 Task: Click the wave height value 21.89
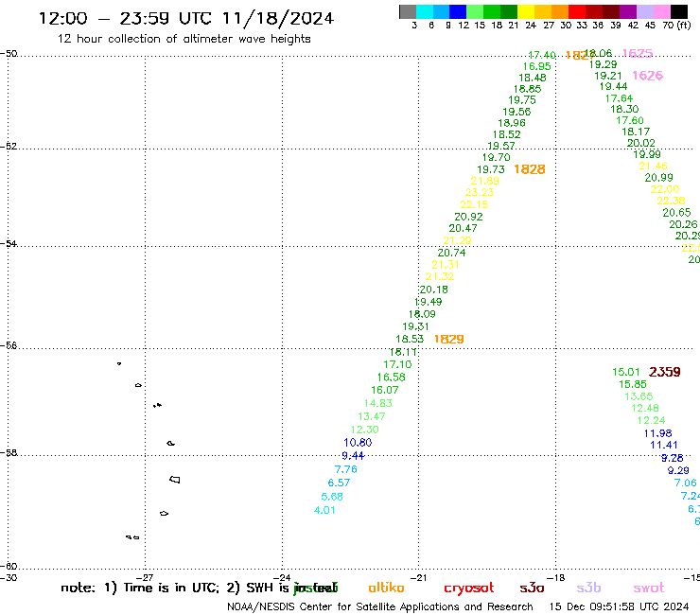click(x=485, y=181)
